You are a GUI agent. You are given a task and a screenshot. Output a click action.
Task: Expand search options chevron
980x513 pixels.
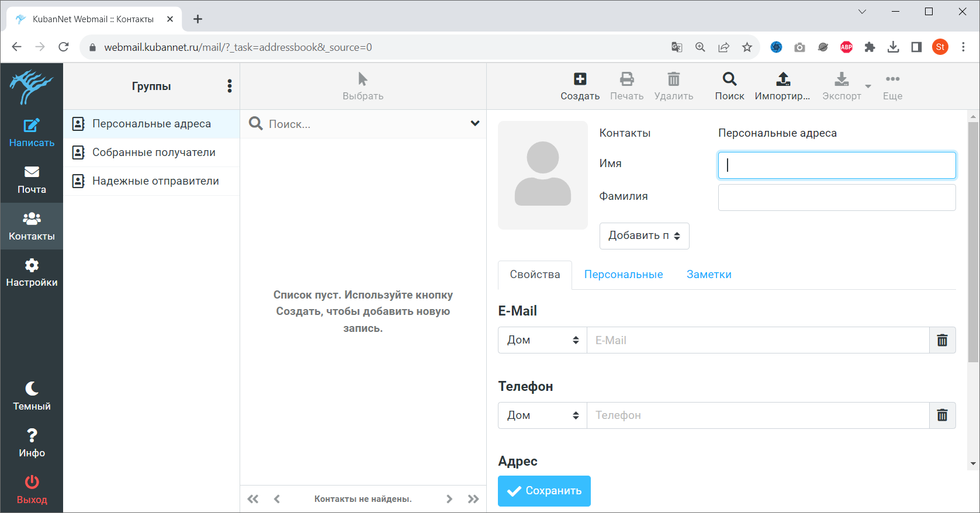point(475,123)
